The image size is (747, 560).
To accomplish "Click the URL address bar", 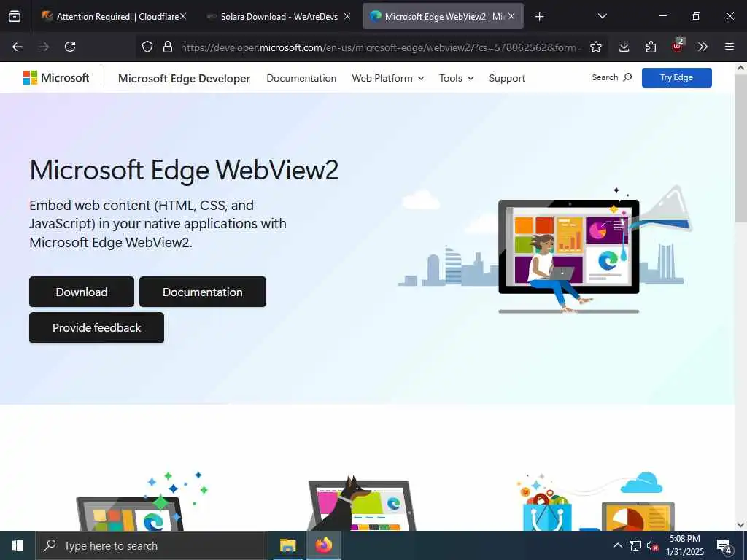I will (381, 47).
